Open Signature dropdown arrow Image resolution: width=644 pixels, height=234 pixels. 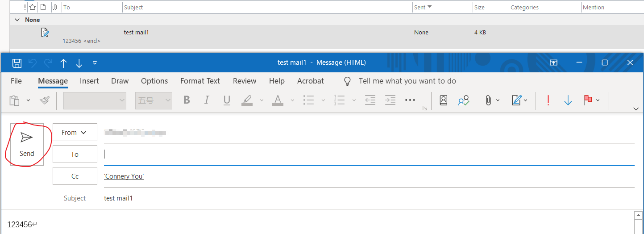click(x=526, y=100)
